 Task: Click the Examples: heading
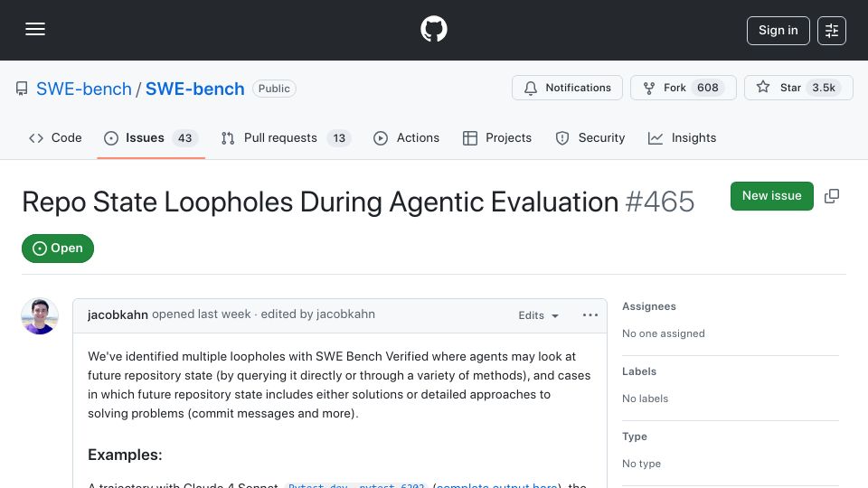tap(125, 455)
